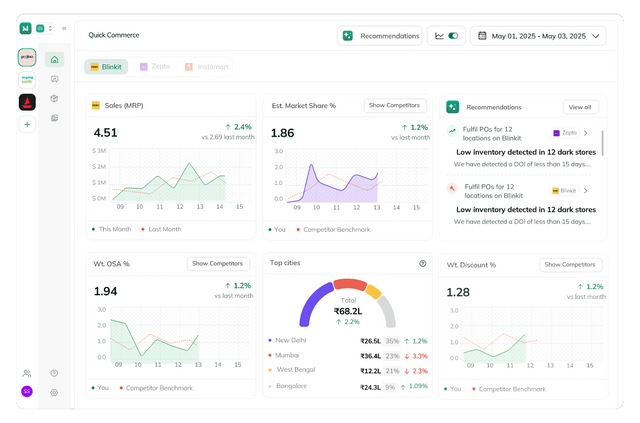This screenshot has height=423, width=640.
Task: Open settings gear in sidebar
Action: click(54, 393)
